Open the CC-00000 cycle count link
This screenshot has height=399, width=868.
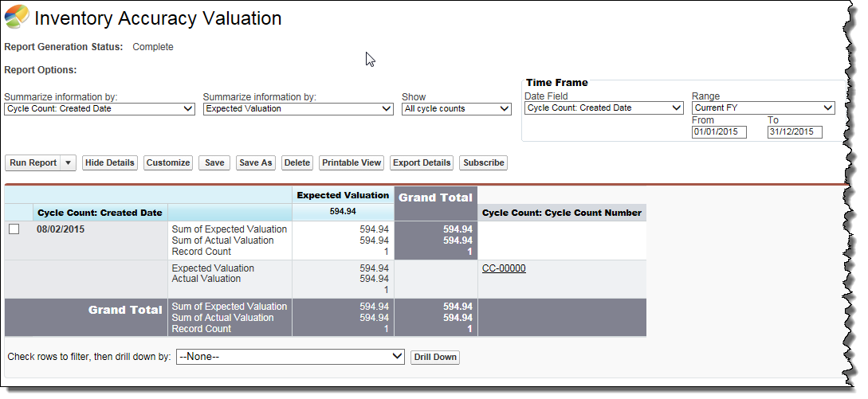504,268
